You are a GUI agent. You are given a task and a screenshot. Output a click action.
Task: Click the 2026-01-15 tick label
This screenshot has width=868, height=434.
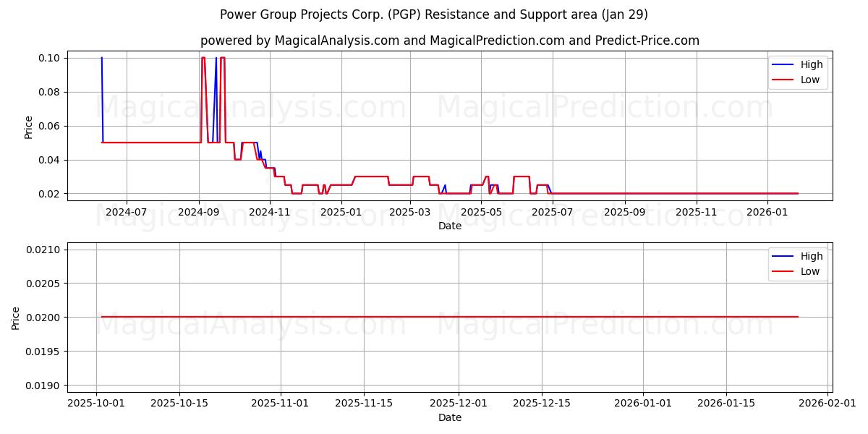click(x=726, y=404)
